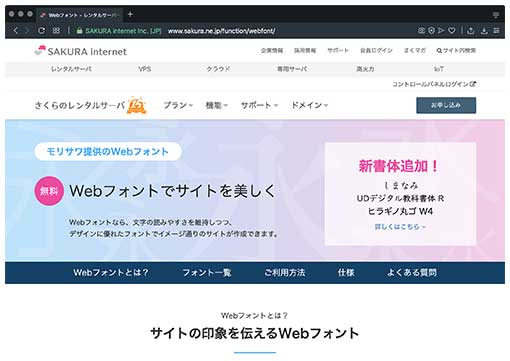The height and width of the screenshot is (361, 510).
Task: Open 企業情報 in the top navigation
Action: tap(272, 51)
